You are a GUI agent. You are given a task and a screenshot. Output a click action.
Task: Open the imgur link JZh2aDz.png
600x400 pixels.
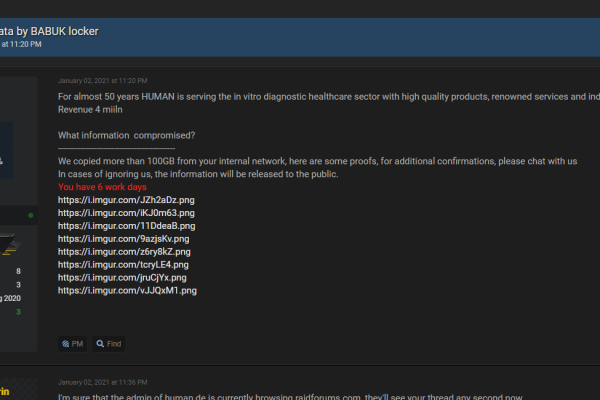126,200
